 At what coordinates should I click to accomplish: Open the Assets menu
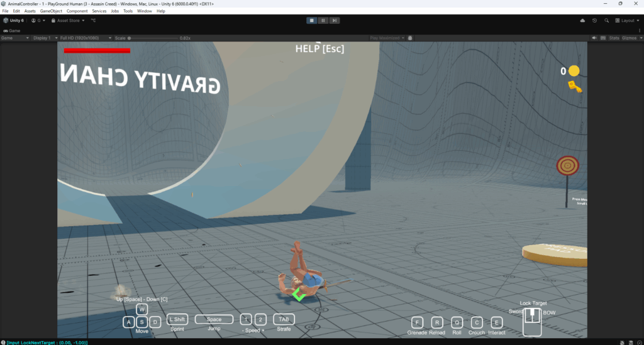point(30,11)
